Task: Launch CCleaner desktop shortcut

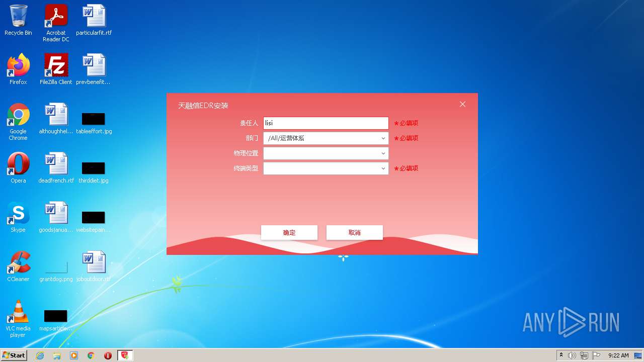Action: (18, 266)
